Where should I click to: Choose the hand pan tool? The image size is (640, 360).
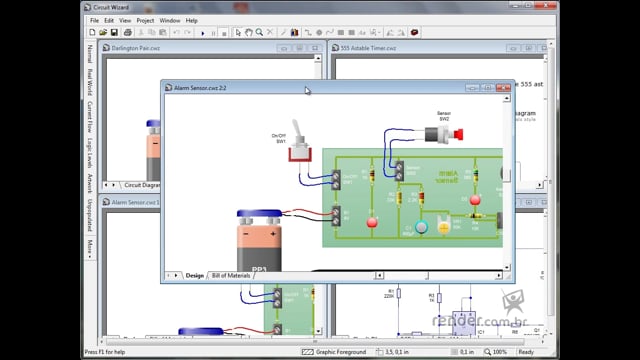click(x=249, y=33)
